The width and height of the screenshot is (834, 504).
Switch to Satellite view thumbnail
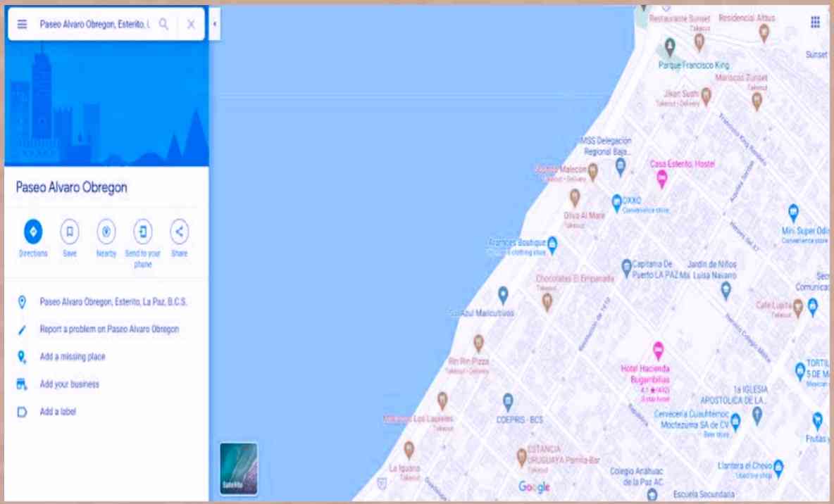click(238, 469)
